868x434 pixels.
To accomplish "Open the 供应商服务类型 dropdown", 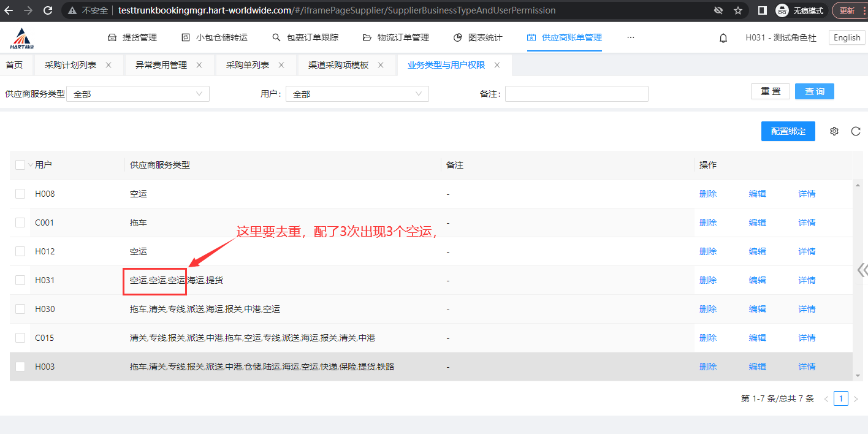I will click(138, 94).
